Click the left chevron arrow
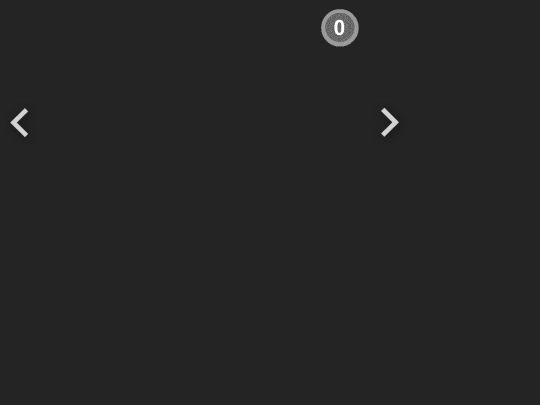 (x=19, y=122)
